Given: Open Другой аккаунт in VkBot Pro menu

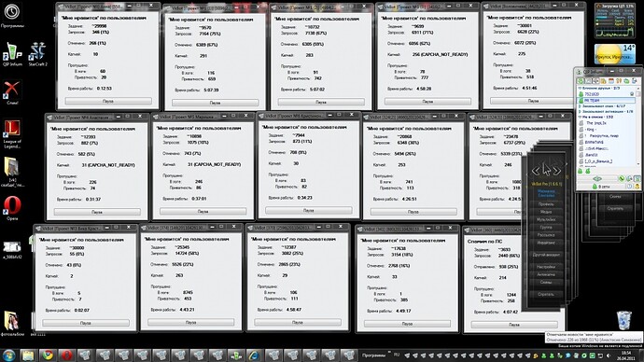Looking at the screenshot, I should pyautogui.click(x=546, y=255).
